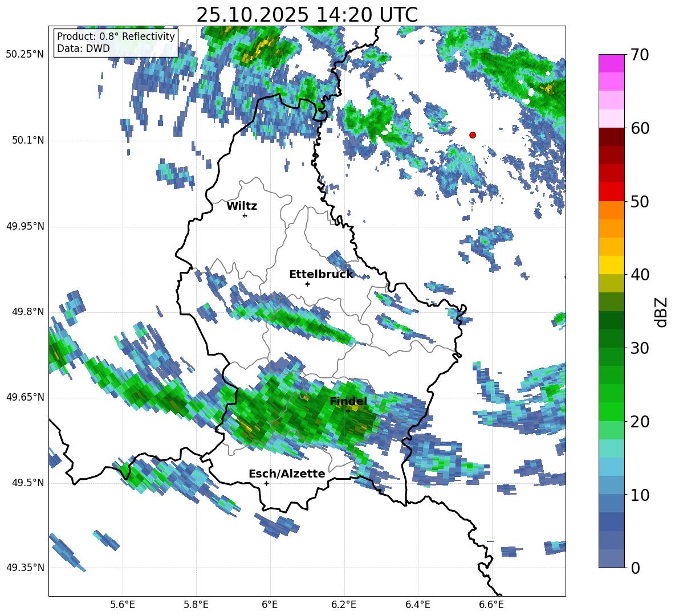Pick the bright red colorbar swatch below 50
The height and width of the screenshot is (616, 675).
coord(611,192)
